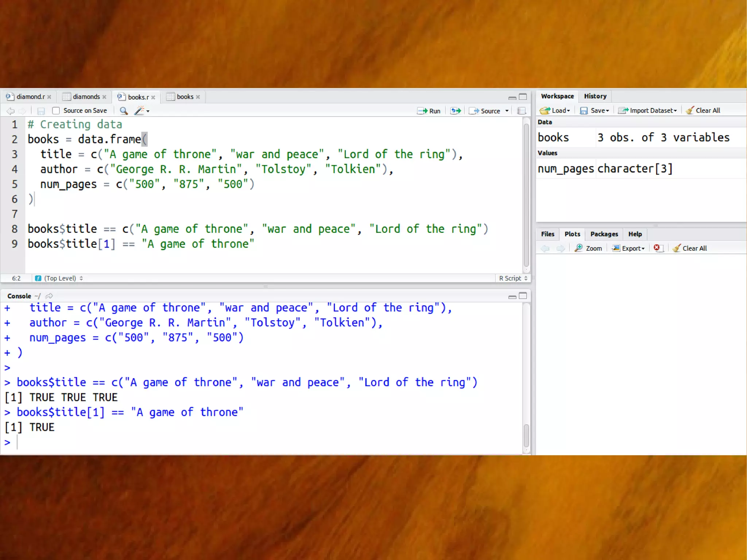Open the Packages tab

[x=604, y=234]
